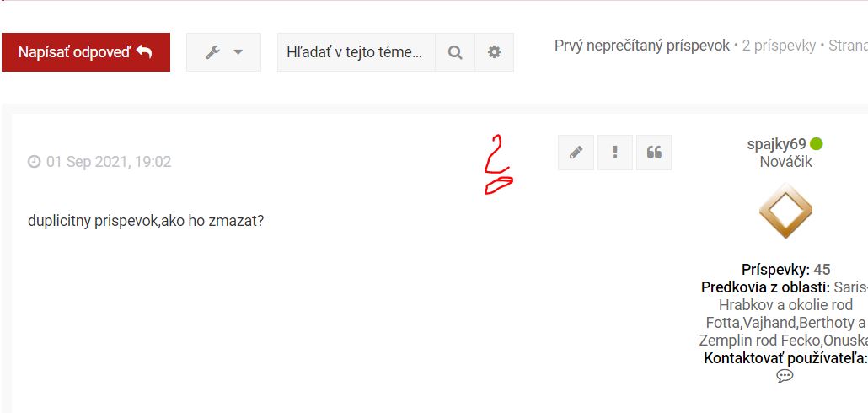Expand the dropdown caret beside the wrench

click(238, 52)
